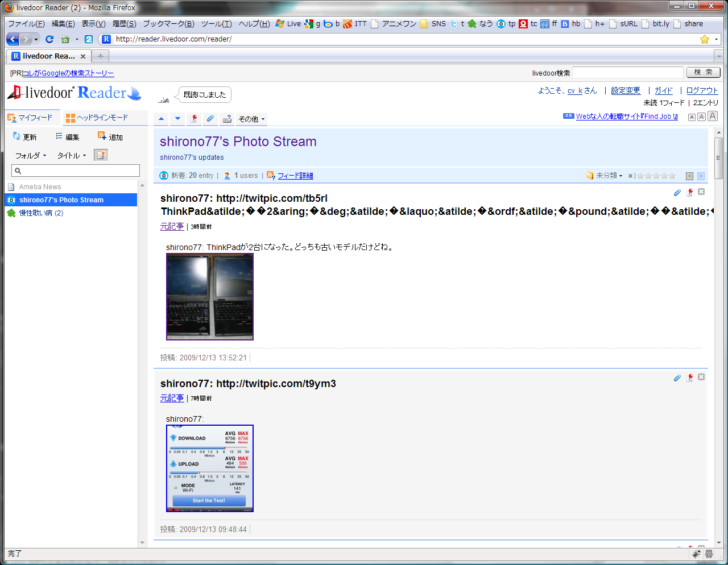Toggle new-items-only filter icon in sidebar
728x565 pixels.
click(x=101, y=155)
